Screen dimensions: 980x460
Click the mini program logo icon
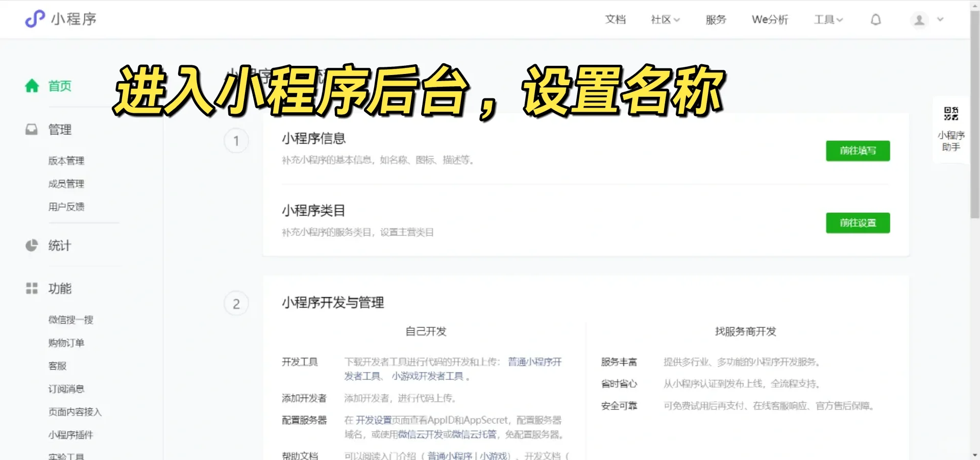[35, 19]
